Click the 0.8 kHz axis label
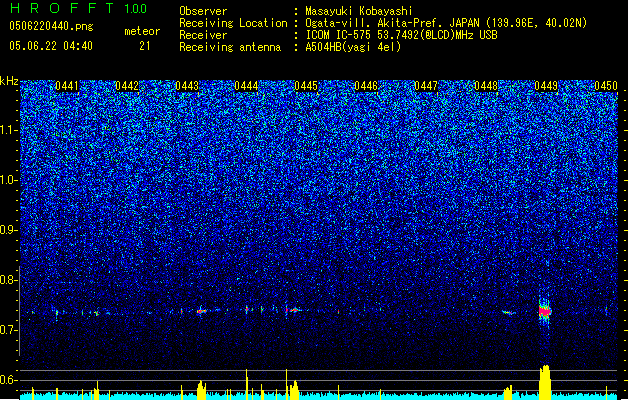Screen dimensions: 629x400 click(x=9, y=280)
